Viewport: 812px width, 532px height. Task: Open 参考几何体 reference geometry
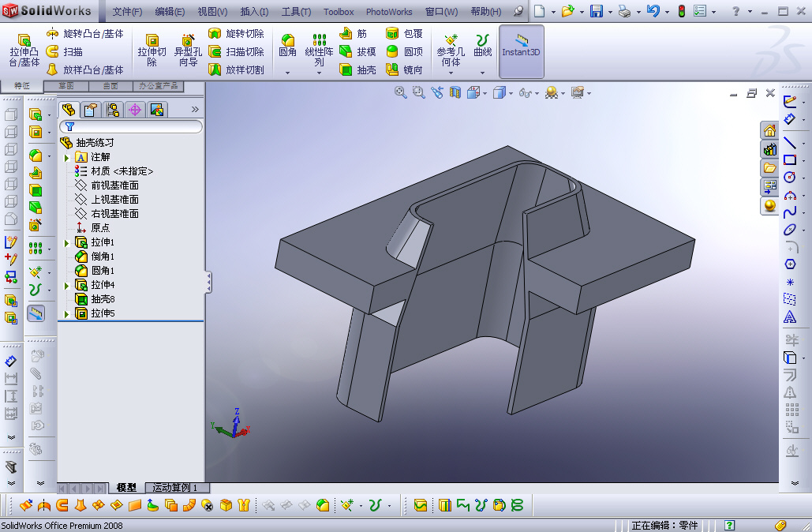(451, 51)
